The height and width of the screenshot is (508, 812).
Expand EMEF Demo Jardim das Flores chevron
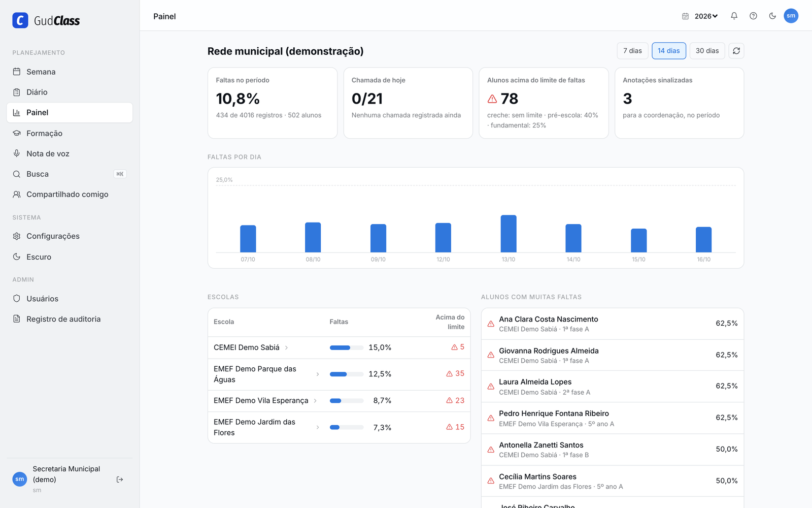pyautogui.click(x=318, y=427)
